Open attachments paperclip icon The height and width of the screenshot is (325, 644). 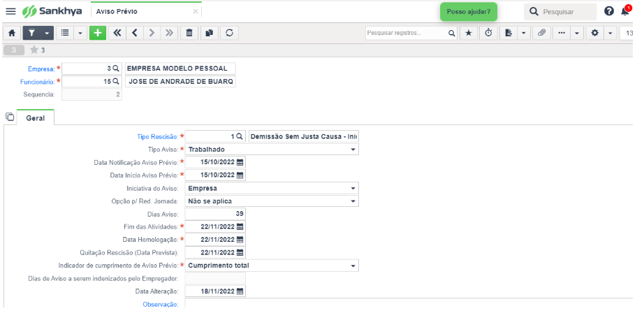coord(542,33)
